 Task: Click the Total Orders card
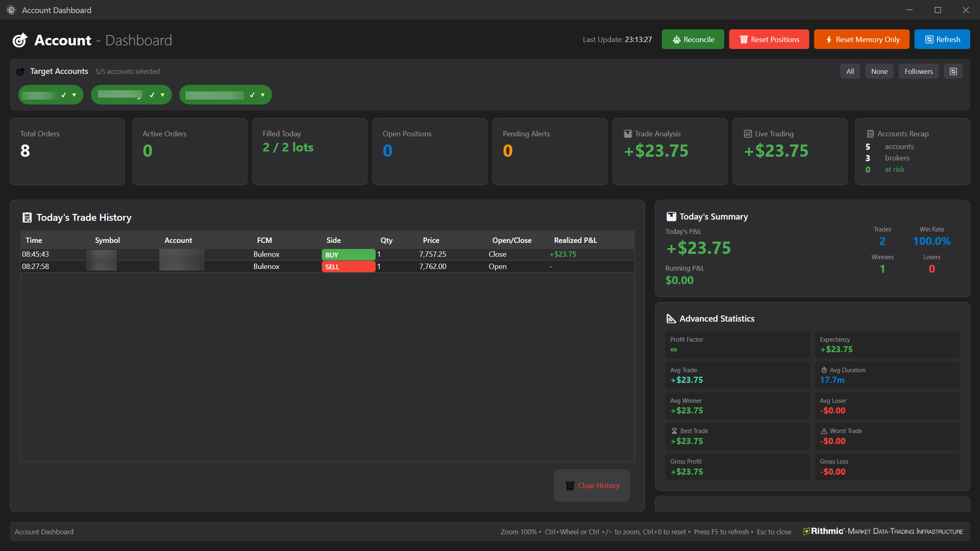pyautogui.click(x=67, y=151)
